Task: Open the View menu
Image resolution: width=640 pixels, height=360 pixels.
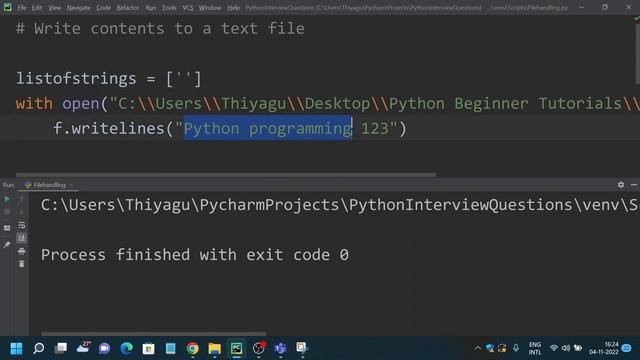Action: pyautogui.click(x=54, y=8)
